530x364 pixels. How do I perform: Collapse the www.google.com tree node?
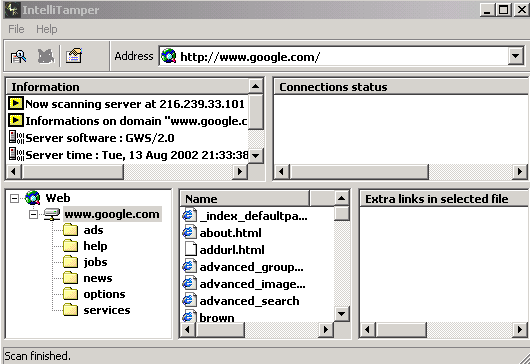pos(33,214)
